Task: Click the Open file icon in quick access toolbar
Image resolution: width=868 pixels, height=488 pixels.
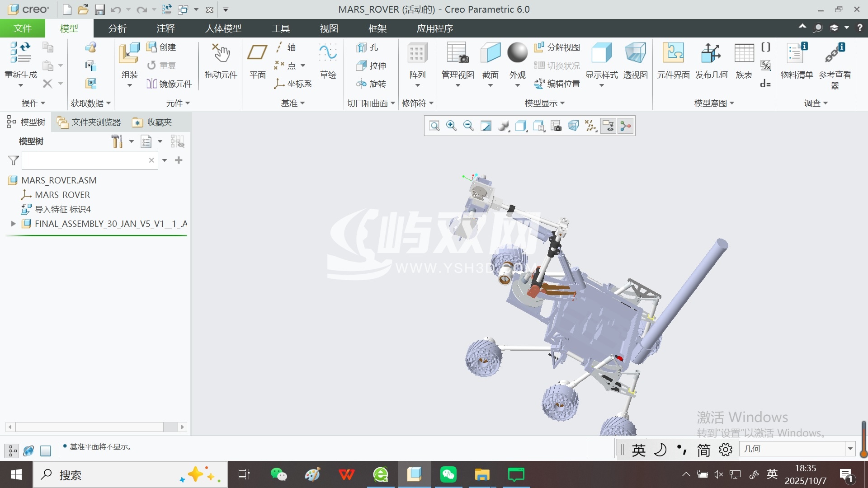Action: [83, 9]
